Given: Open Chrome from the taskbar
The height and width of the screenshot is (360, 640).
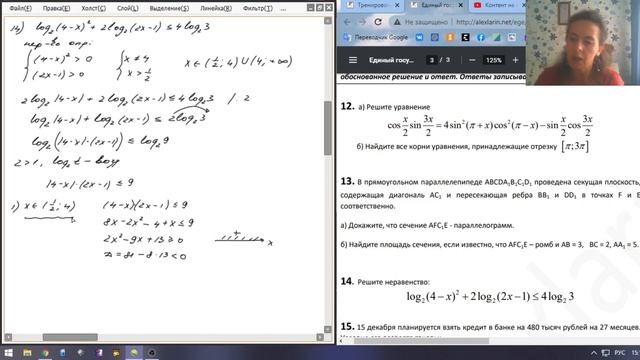Looking at the screenshot, I should click(x=45, y=353).
